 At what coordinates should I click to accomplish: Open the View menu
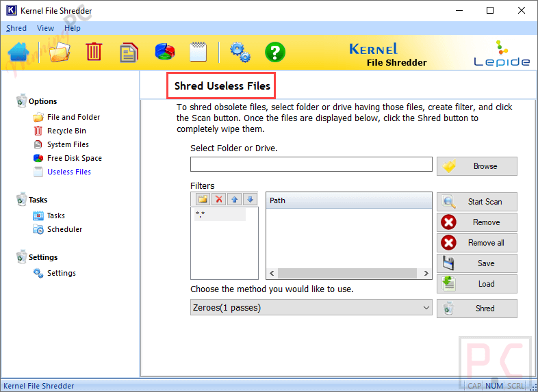(45, 28)
